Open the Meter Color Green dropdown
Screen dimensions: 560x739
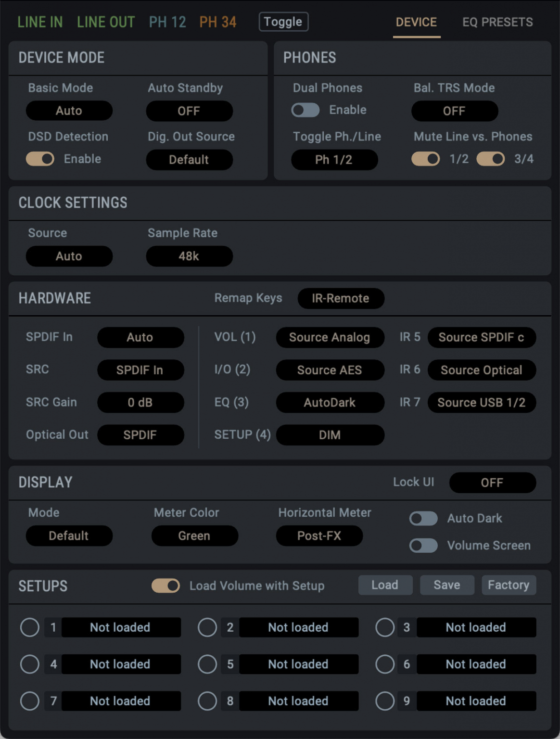click(195, 535)
